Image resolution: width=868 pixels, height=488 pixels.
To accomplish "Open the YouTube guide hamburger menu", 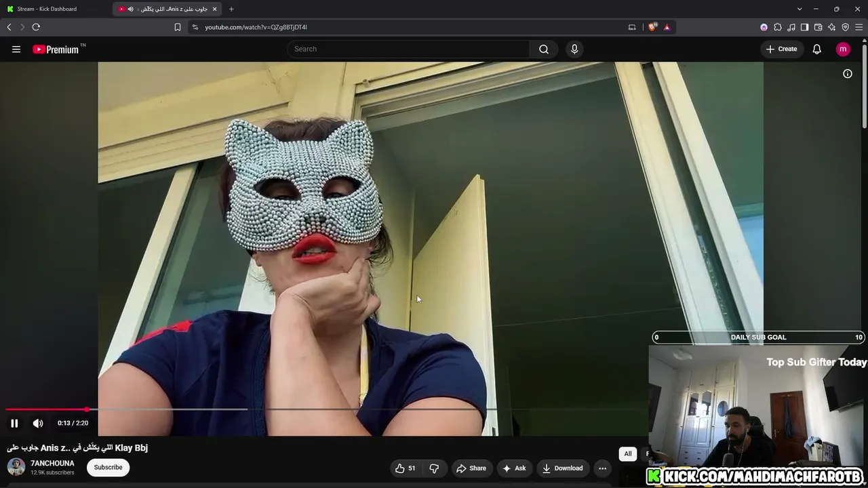I will point(16,49).
